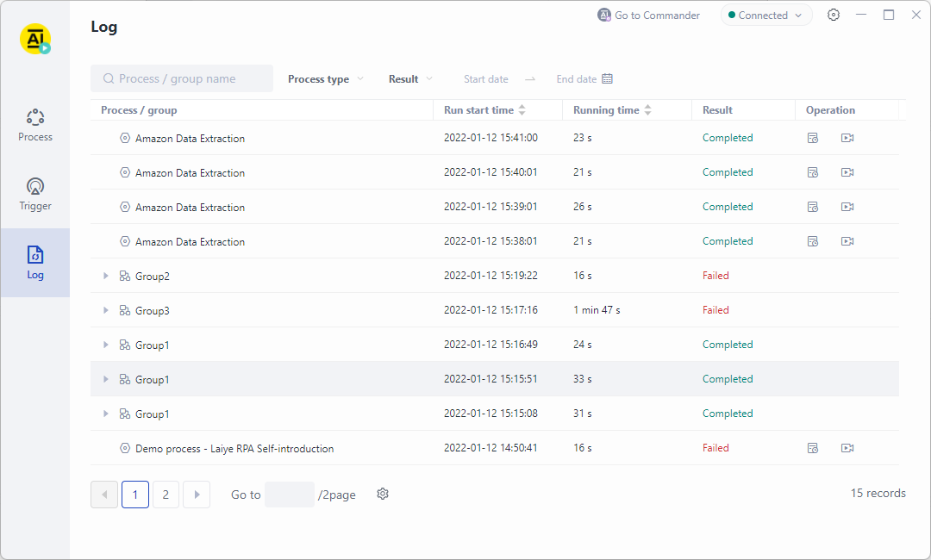Expand the Group2 log entry
The height and width of the screenshot is (560, 931).
point(106,276)
